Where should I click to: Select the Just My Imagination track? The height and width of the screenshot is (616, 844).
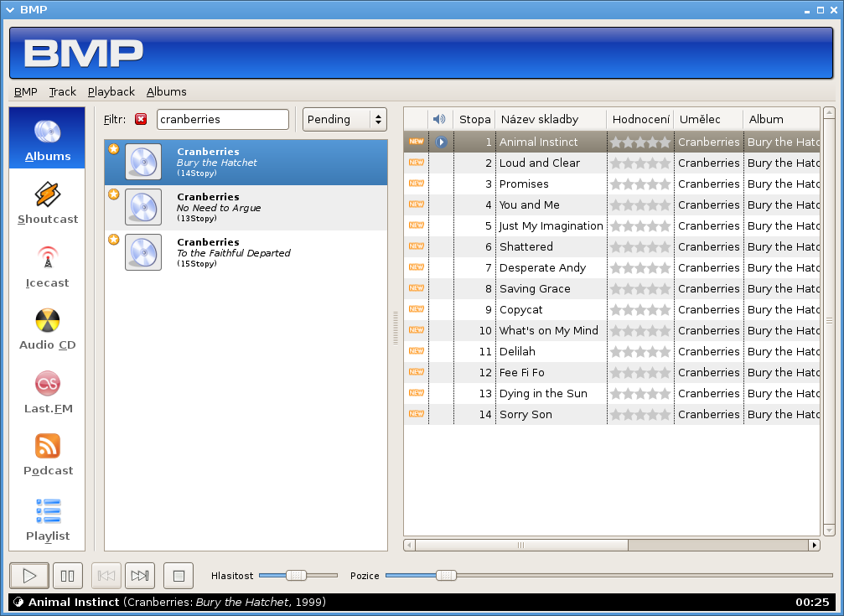pyautogui.click(x=612, y=225)
